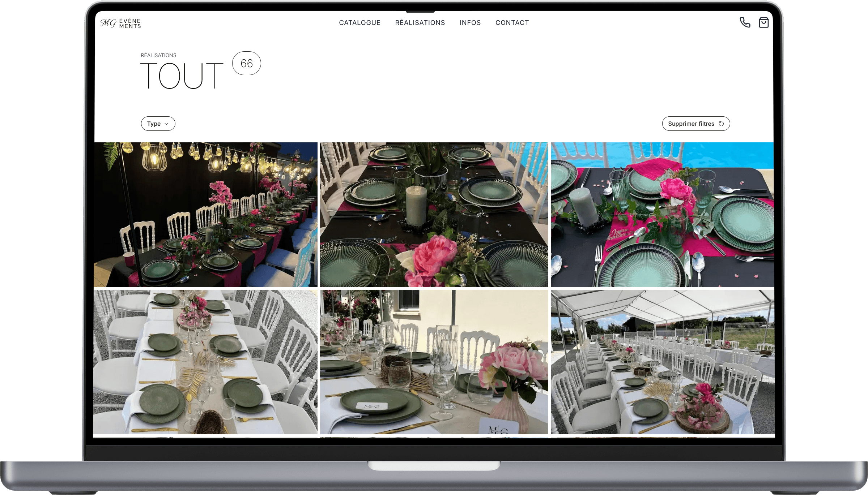Click the Supprimer filtres button
868x495 pixels.
[696, 124]
